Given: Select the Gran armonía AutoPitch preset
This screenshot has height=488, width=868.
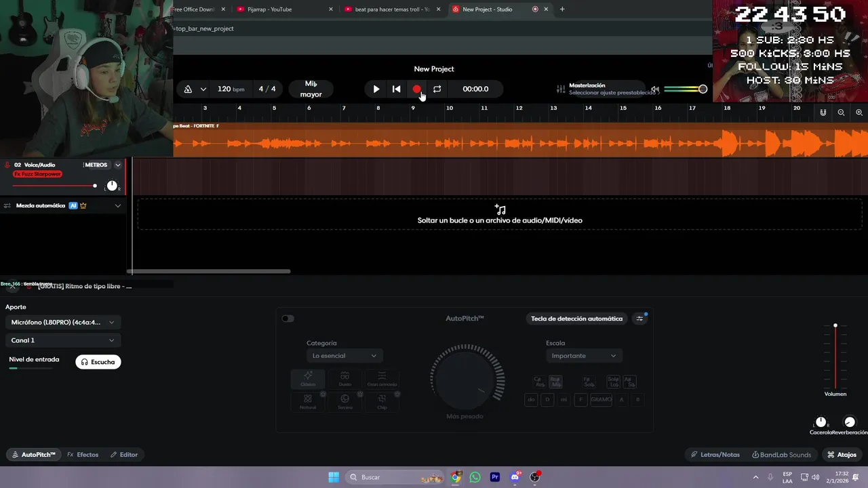Looking at the screenshot, I should [382, 379].
